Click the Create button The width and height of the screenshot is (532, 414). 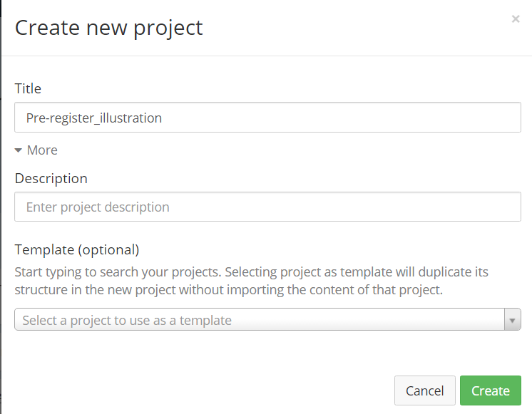tap(490, 390)
